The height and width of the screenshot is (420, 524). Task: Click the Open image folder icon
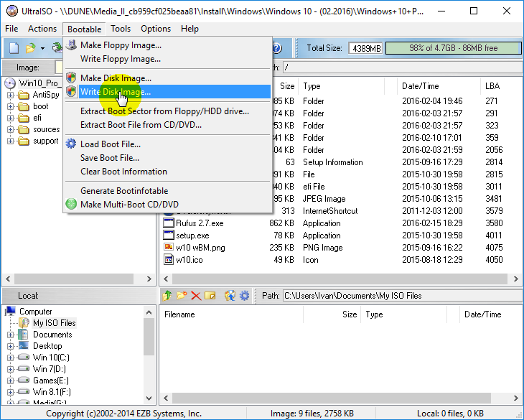coord(30,48)
